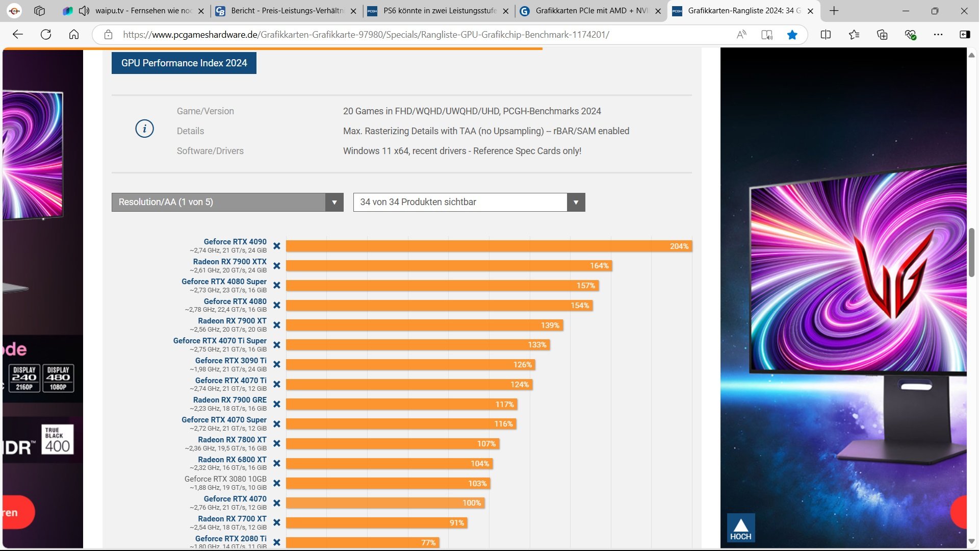Click the favorite star icon
The width and height of the screenshot is (980, 551).
click(792, 35)
